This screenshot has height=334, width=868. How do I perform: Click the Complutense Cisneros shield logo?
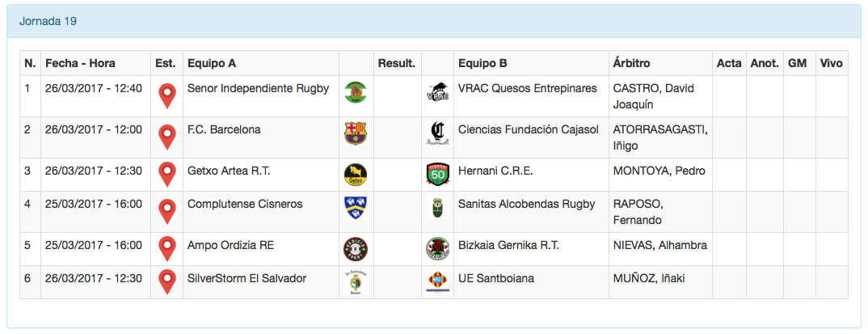[x=355, y=208]
